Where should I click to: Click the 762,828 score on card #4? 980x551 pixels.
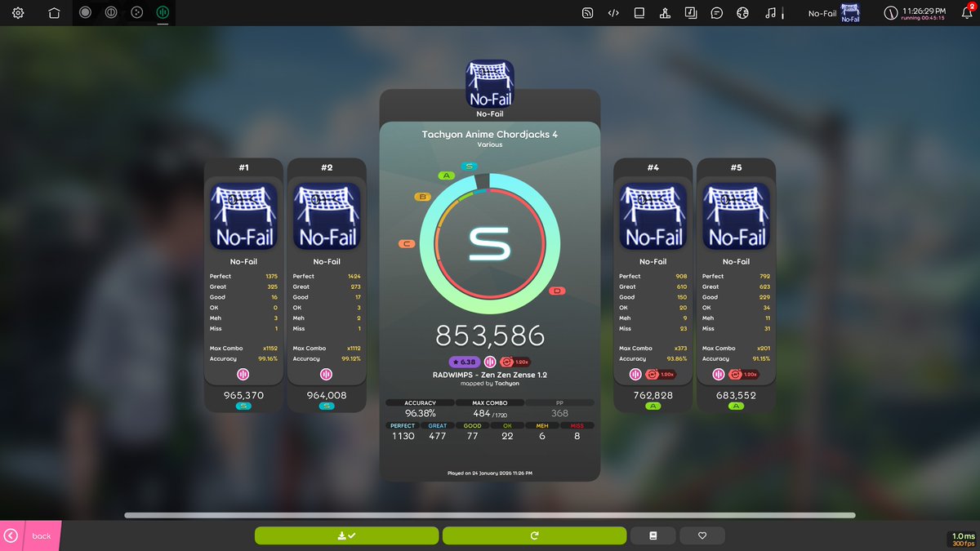coord(653,395)
